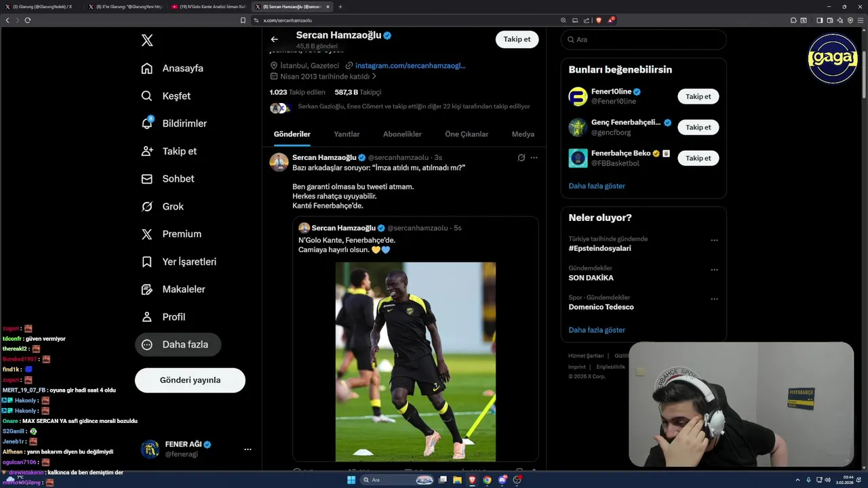
Task: Open the instagram.com/sercanhamzaogl... link
Action: pos(410,66)
